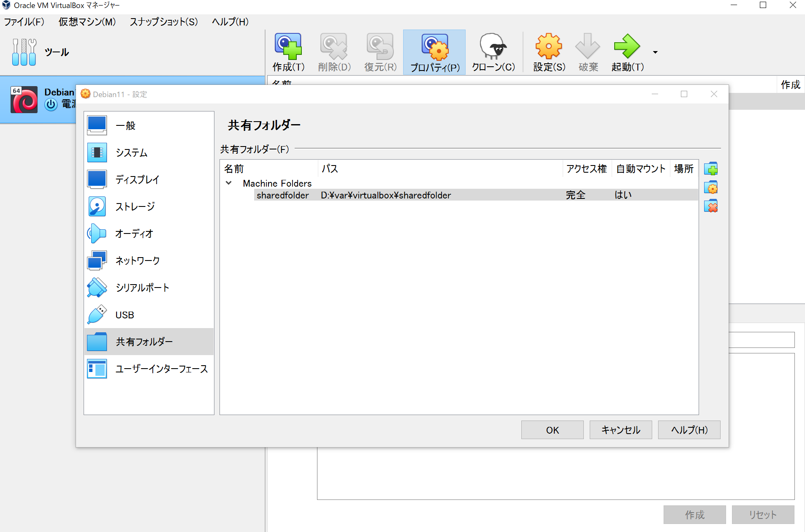Click the 作成 button in manager window
Image resolution: width=805 pixels, height=532 pixels.
(x=694, y=515)
